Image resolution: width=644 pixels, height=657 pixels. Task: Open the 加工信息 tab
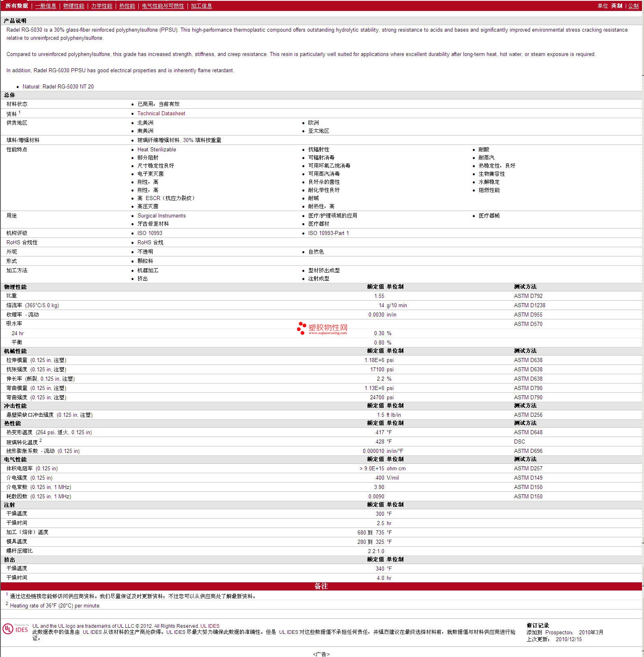tap(201, 6)
